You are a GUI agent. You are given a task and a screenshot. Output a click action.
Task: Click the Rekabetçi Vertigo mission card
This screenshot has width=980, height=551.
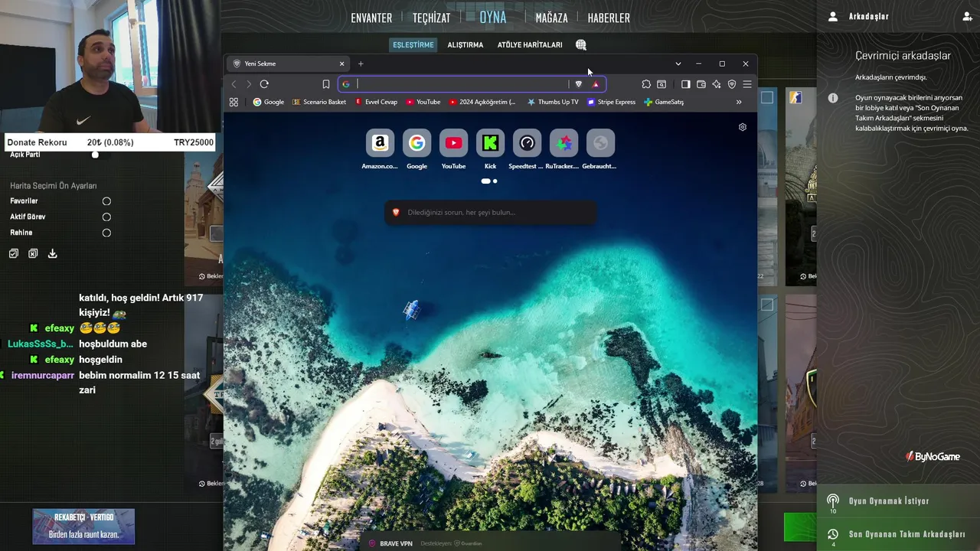pos(83,527)
